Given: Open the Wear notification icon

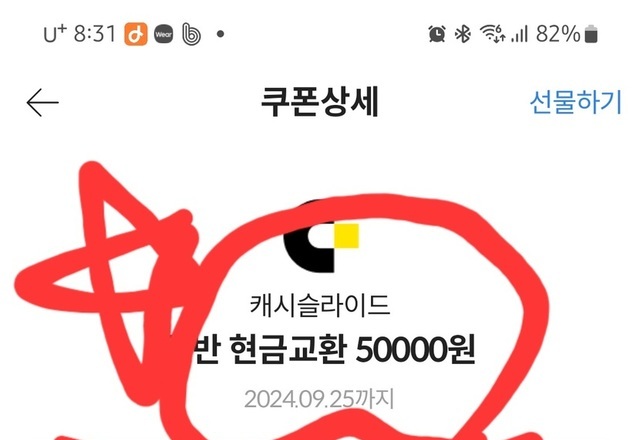Looking at the screenshot, I should pos(164,34).
